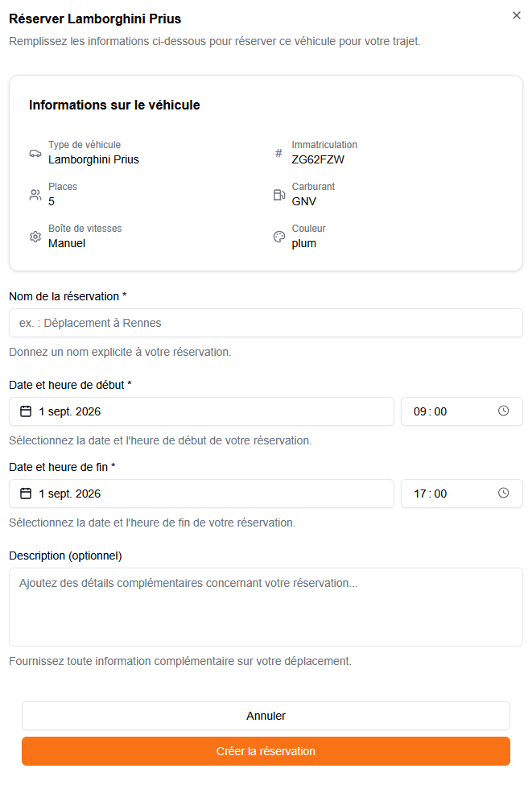Screen dimensions: 532x789
Task: Click the clock icon in start time field
Action: click(x=503, y=411)
